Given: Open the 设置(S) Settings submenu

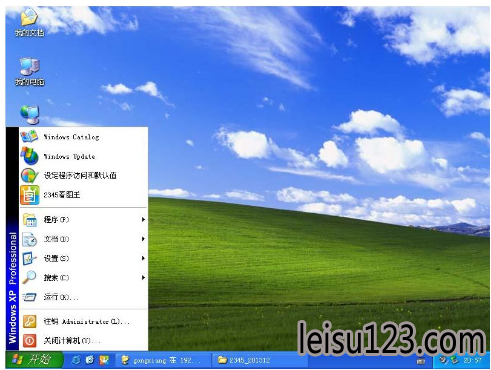Looking at the screenshot, I should tap(83, 258).
